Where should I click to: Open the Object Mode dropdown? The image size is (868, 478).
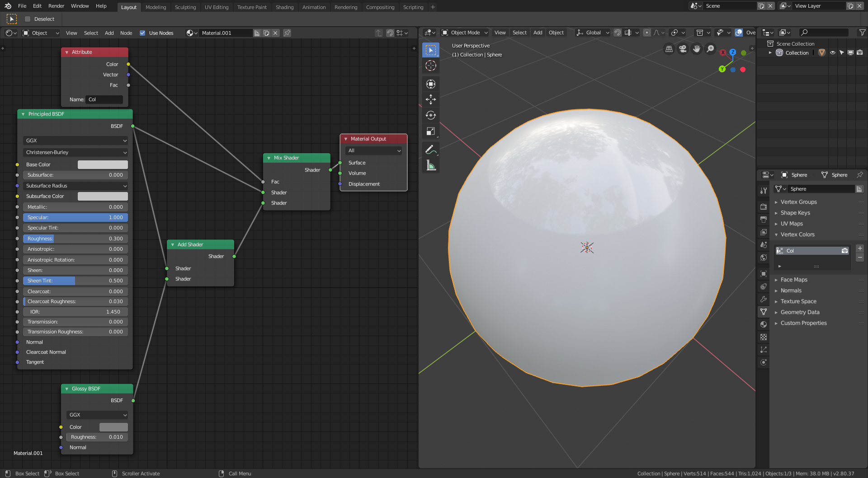[464, 33]
